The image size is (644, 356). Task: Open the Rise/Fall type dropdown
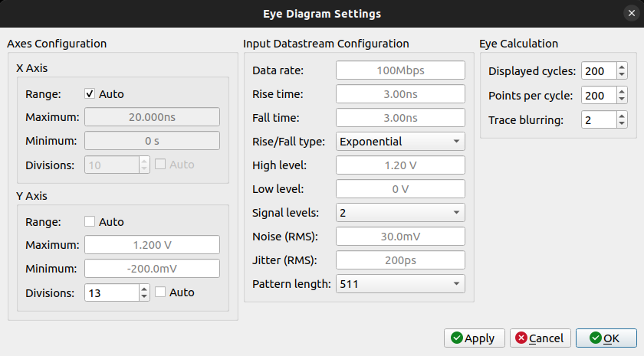click(x=400, y=142)
